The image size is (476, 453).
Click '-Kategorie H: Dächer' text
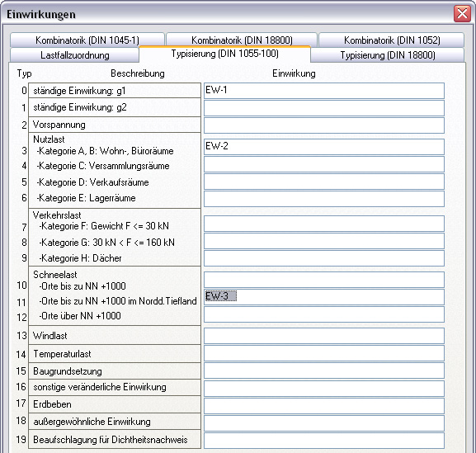coord(80,258)
